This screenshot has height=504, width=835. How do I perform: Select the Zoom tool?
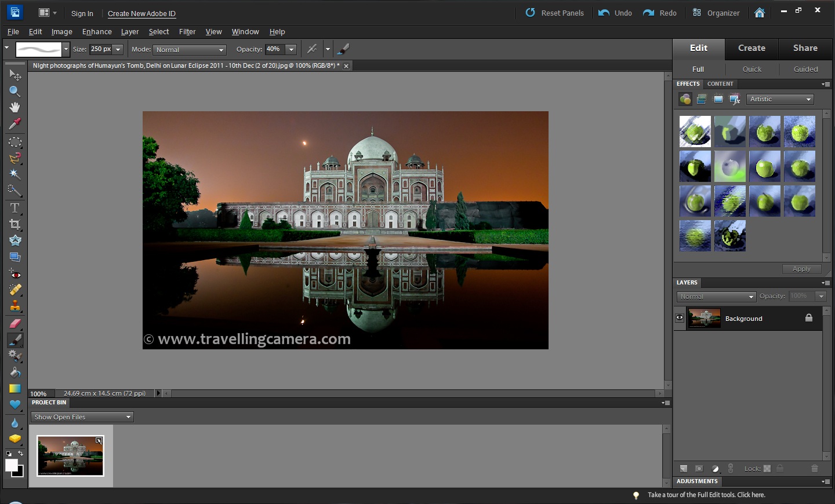[x=14, y=91]
